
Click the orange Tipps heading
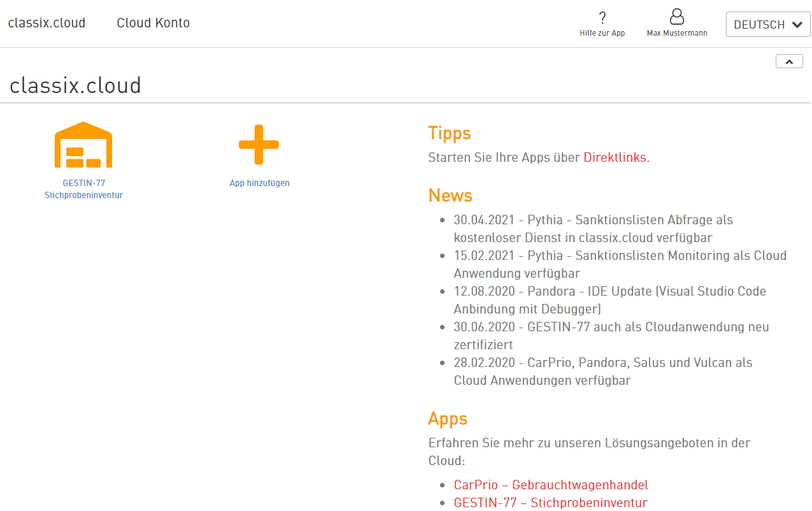449,133
